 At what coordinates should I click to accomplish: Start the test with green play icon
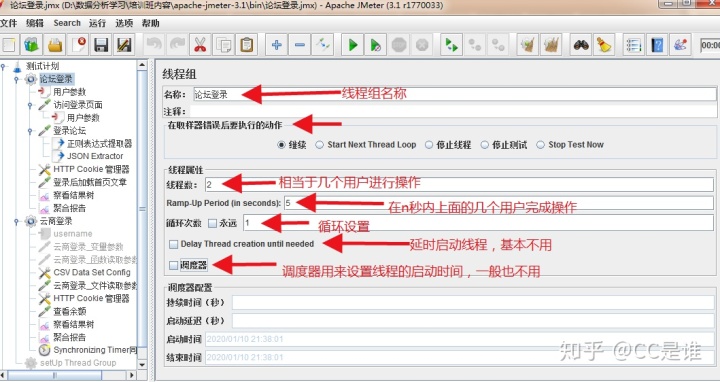click(x=353, y=45)
